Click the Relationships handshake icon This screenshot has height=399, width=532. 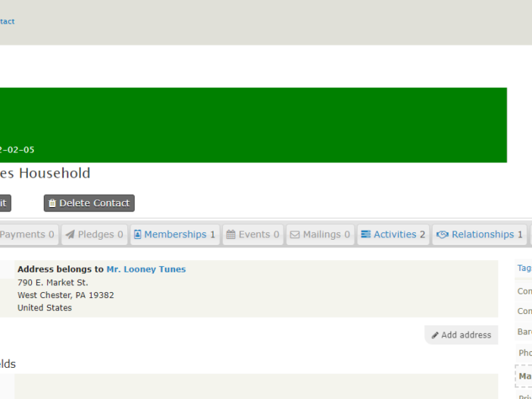pos(443,235)
